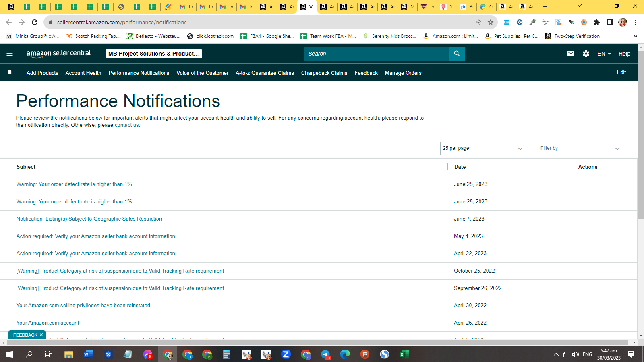Open the Chrome profile avatar
644x362 pixels.
click(623, 22)
